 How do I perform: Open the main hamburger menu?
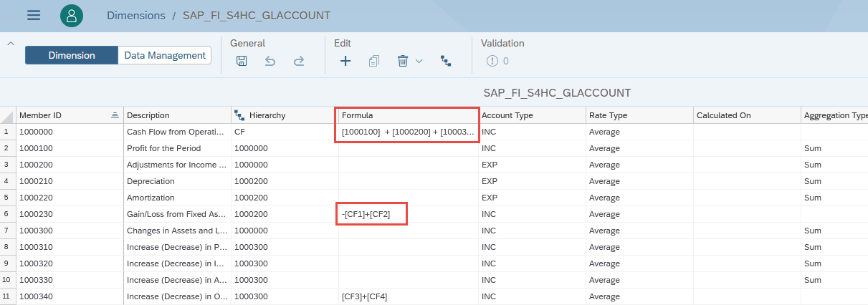coord(34,15)
